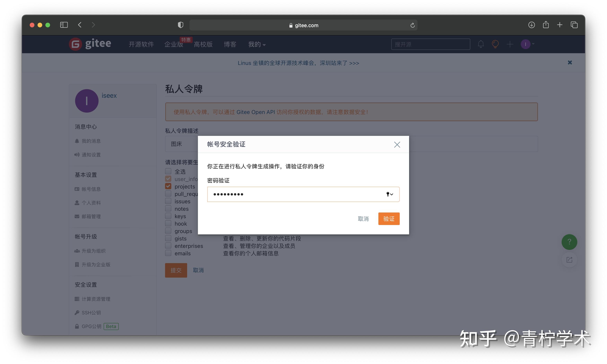This screenshot has height=364, width=607.
Task: Open 帐号信息 in the sidebar
Action: (x=88, y=189)
